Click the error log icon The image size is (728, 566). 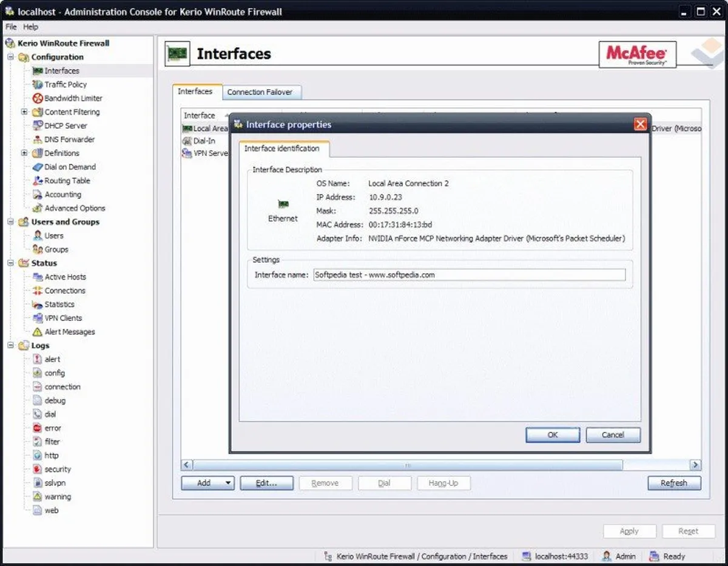click(38, 428)
